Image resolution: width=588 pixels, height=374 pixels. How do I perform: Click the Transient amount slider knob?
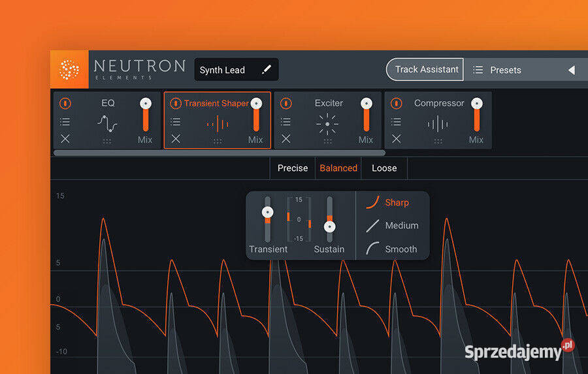pos(267,212)
